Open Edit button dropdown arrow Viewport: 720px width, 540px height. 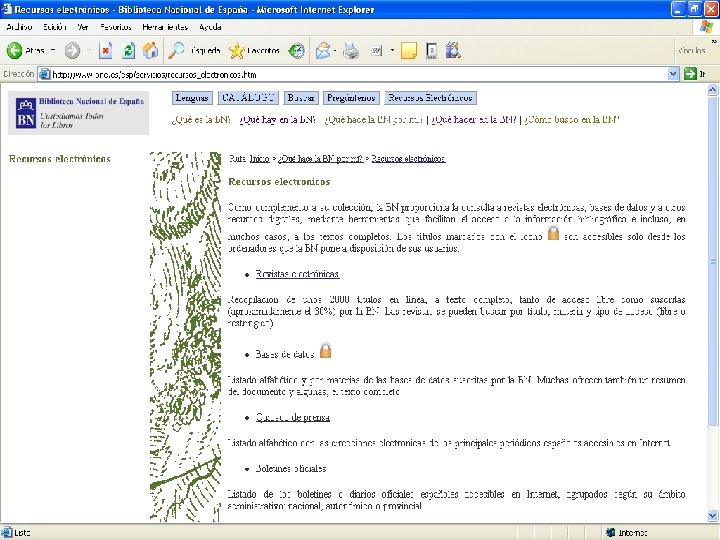pyautogui.click(x=392, y=51)
